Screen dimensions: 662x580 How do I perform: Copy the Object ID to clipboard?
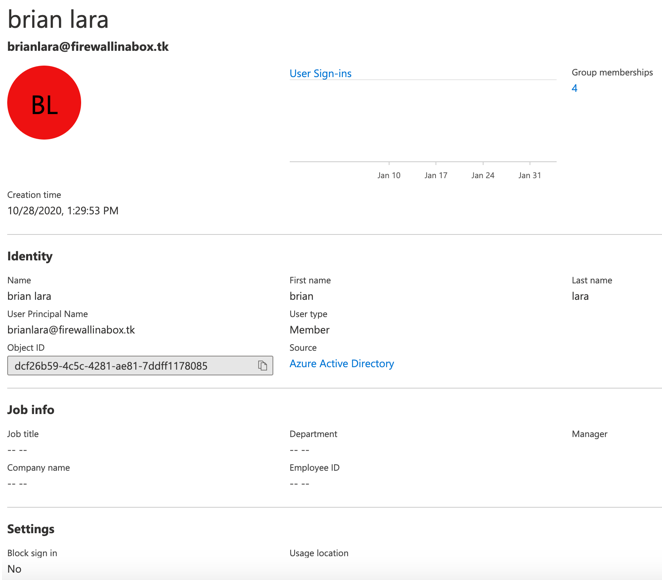point(262,366)
